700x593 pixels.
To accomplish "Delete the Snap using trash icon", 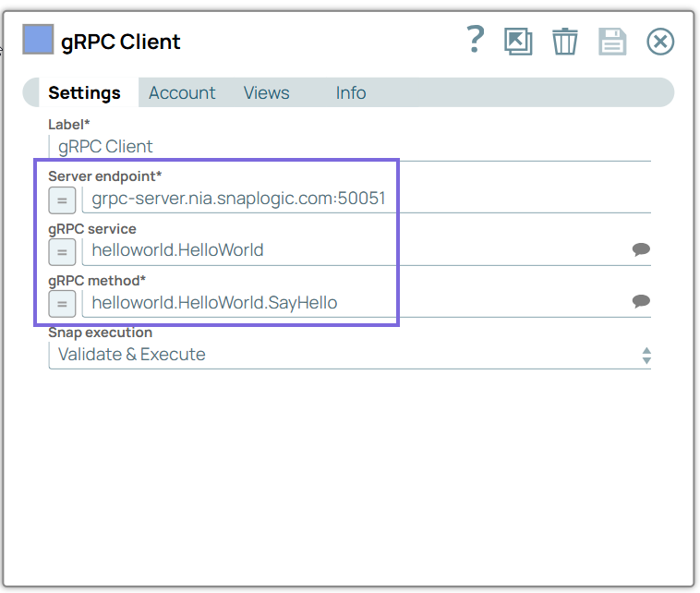I will 565,42.
